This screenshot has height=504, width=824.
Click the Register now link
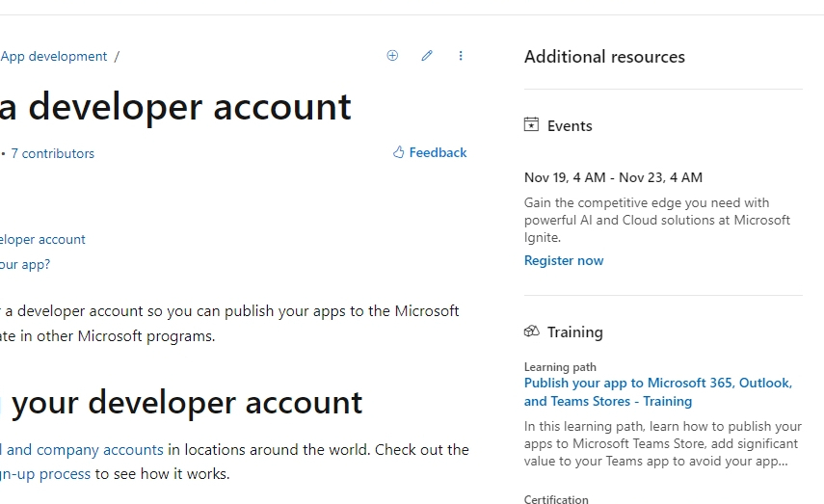click(564, 260)
